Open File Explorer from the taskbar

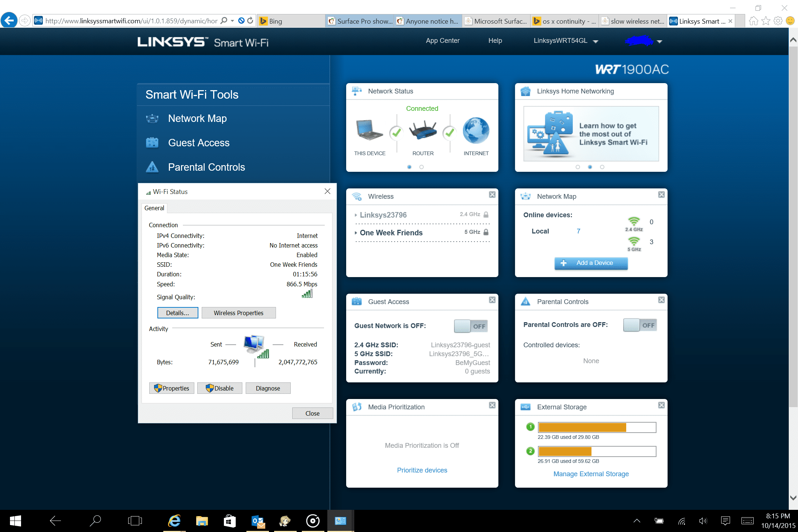202,521
